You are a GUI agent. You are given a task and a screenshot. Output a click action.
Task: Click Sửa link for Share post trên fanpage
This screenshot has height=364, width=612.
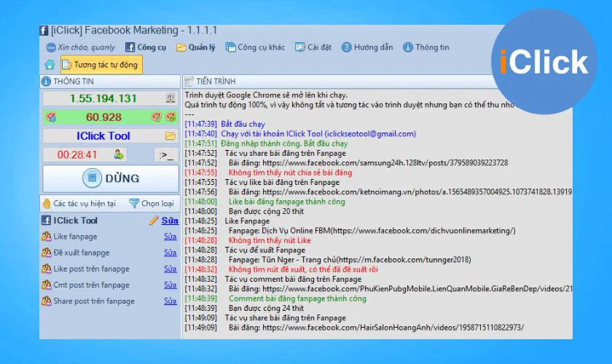[170, 301]
